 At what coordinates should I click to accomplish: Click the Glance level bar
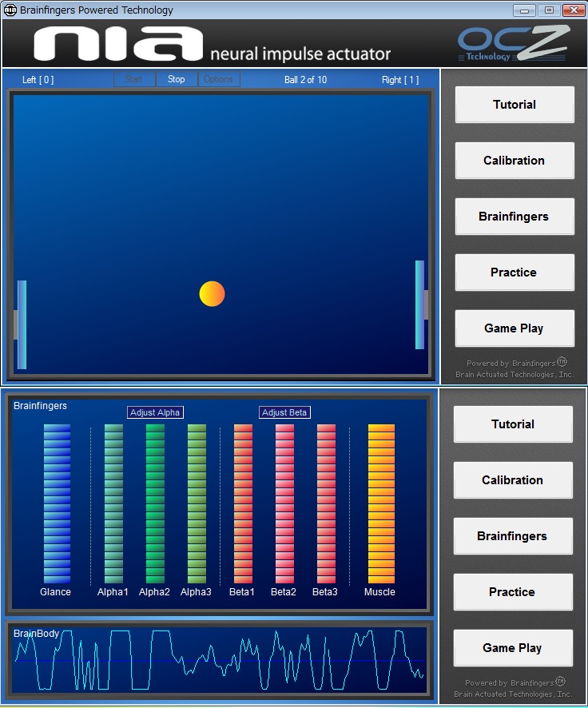coord(57,503)
